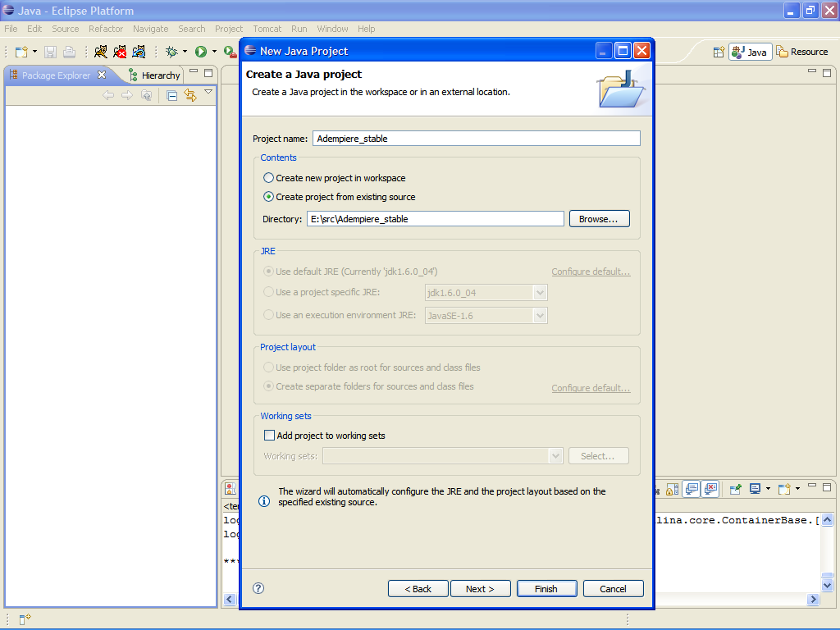Screen dimensions: 840x630
Task: Open the Run dropdown arrow
Action: click(x=214, y=52)
